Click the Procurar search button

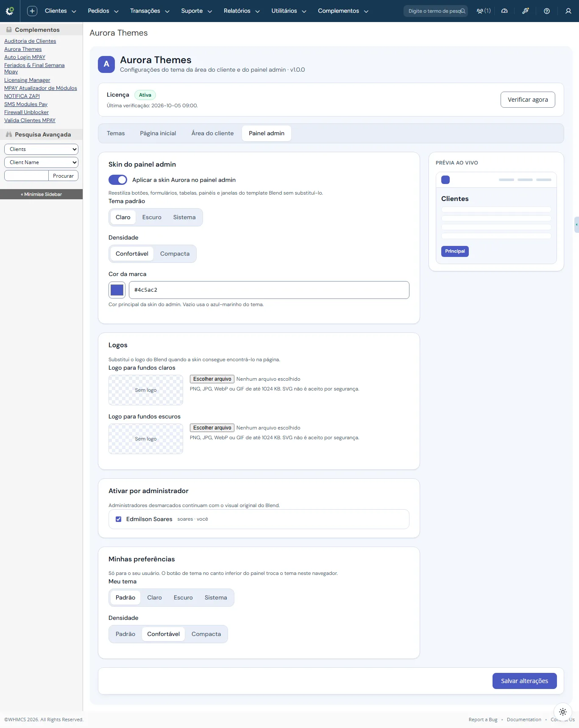click(x=63, y=176)
